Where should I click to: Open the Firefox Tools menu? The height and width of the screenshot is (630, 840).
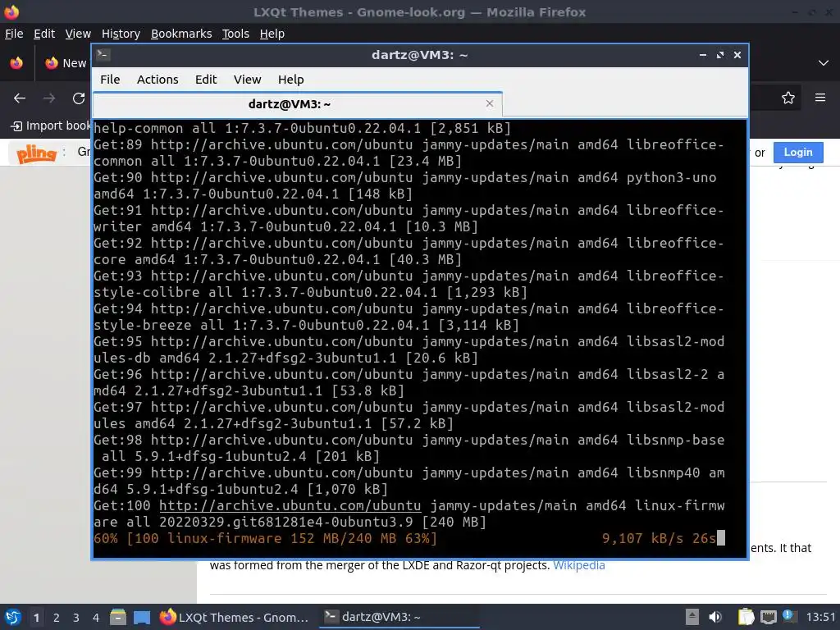tap(235, 34)
